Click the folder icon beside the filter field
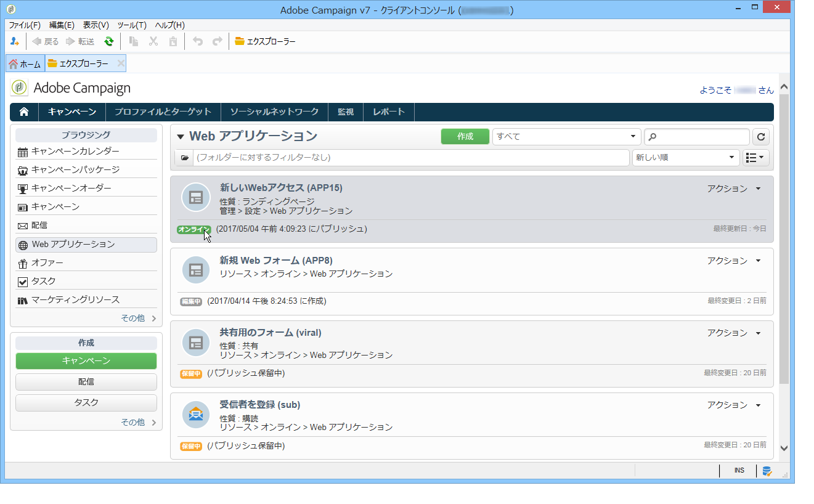The width and height of the screenshot is (814, 504). click(184, 158)
